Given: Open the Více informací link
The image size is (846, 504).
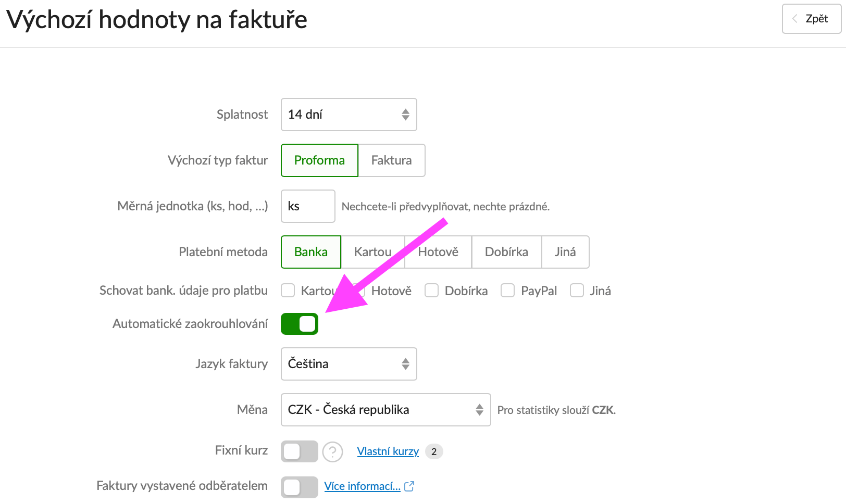Looking at the screenshot, I should (362, 486).
